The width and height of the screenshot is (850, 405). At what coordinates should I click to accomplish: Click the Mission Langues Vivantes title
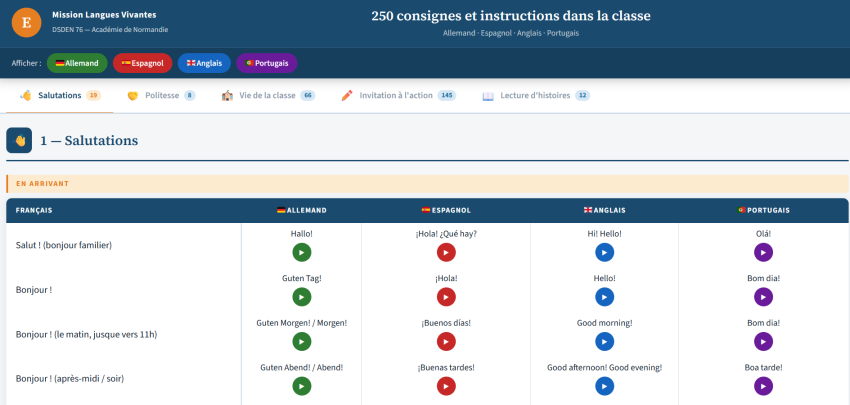[x=103, y=15]
